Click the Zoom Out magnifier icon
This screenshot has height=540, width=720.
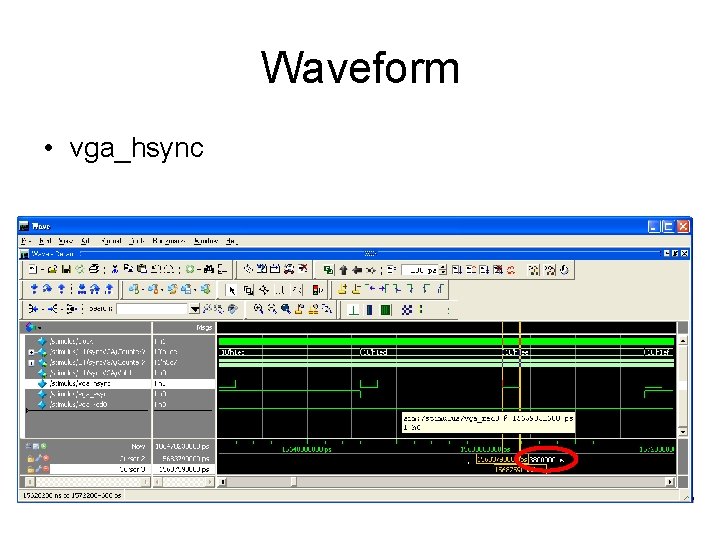[272, 309]
